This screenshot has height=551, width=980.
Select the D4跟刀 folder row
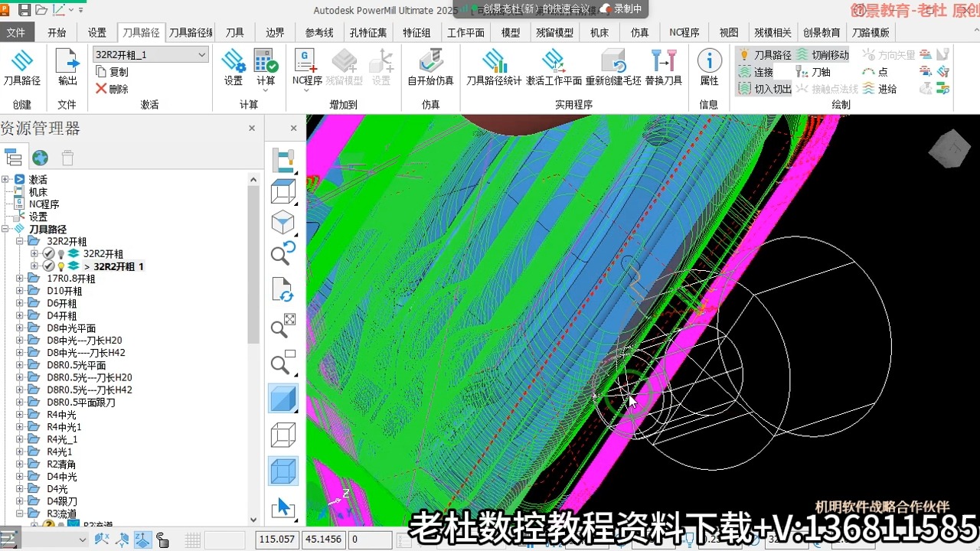click(x=61, y=501)
